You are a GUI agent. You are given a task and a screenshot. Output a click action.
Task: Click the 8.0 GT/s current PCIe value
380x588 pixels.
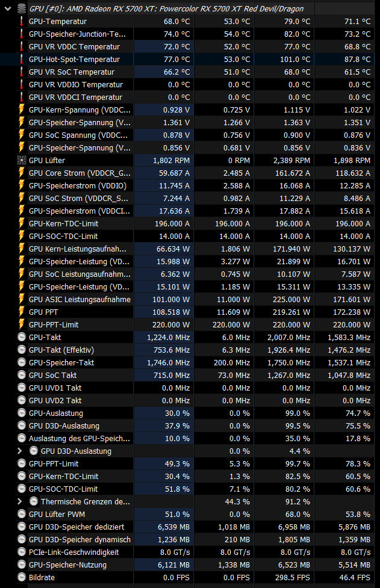click(x=175, y=552)
